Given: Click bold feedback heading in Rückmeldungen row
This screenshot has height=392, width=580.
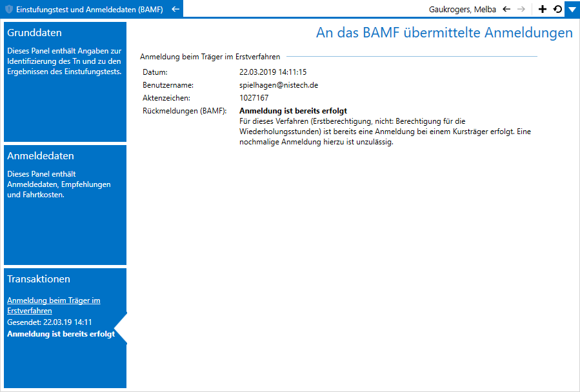Looking at the screenshot, I should (293, 111).
